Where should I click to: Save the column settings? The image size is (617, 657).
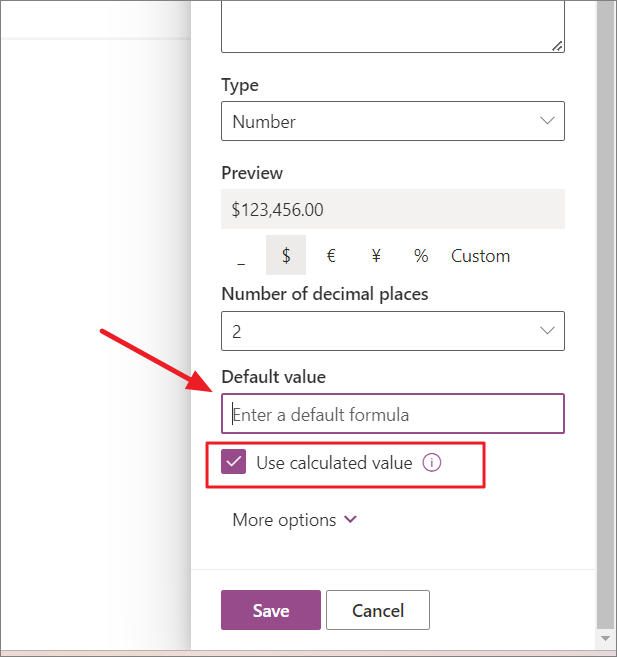[x=271, y=611]
